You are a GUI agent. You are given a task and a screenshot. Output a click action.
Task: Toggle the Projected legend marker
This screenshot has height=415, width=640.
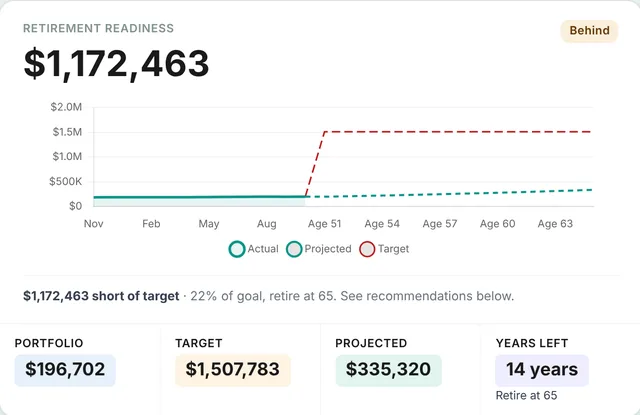click(x=294, y=249)
